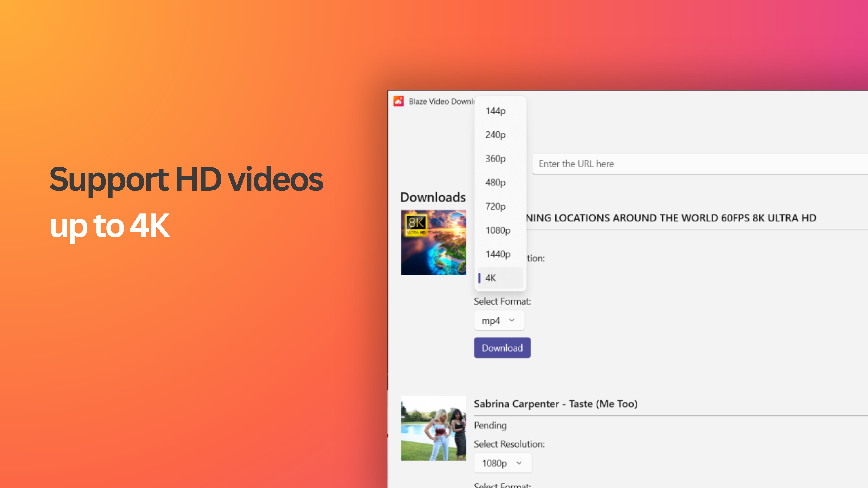Click the Sabrina Carpenter - Taste title
The height and width of the screenshot is (488, 868).
pyautogui.click(x=555, y=404)
